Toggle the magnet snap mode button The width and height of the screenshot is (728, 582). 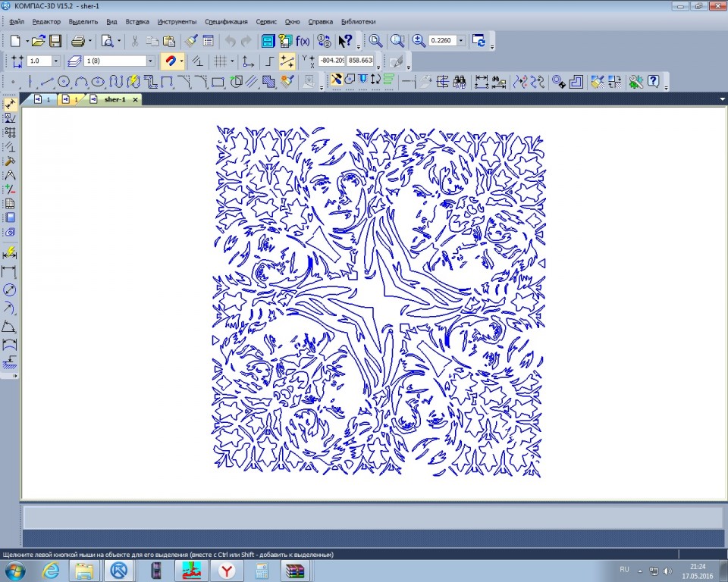tap(170, 61)
